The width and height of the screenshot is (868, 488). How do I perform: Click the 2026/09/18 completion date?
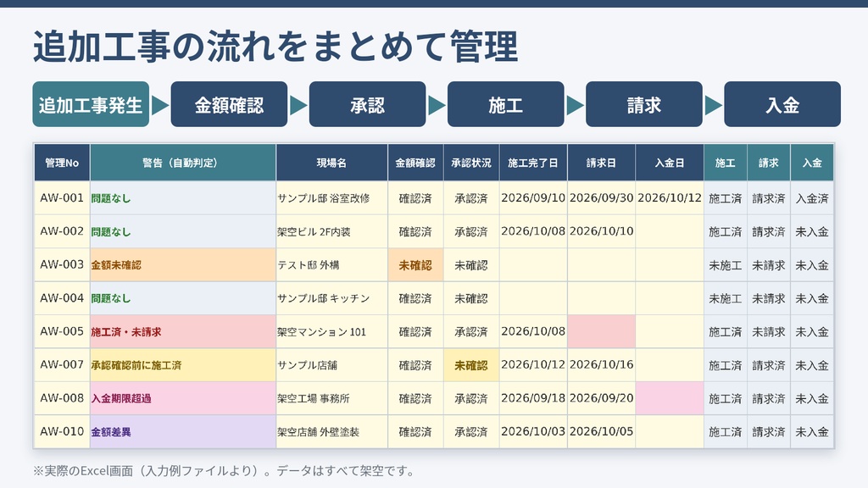click(x=533, y=398)
